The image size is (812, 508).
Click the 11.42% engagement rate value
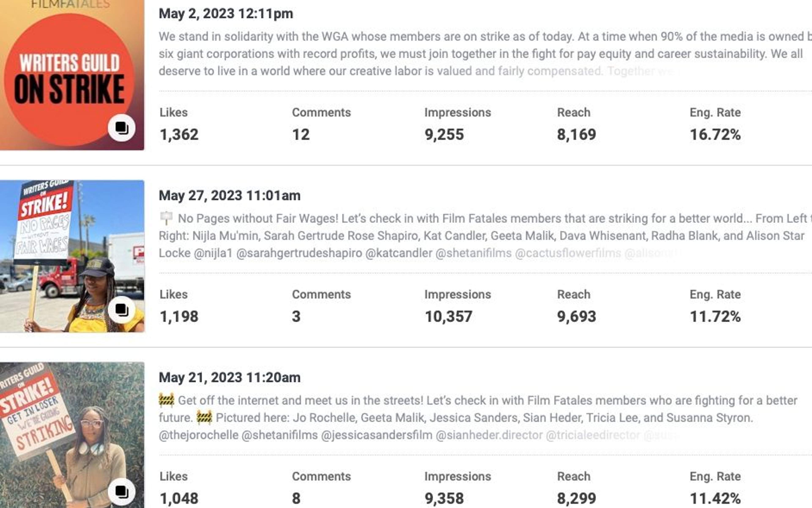click(715, 498)
